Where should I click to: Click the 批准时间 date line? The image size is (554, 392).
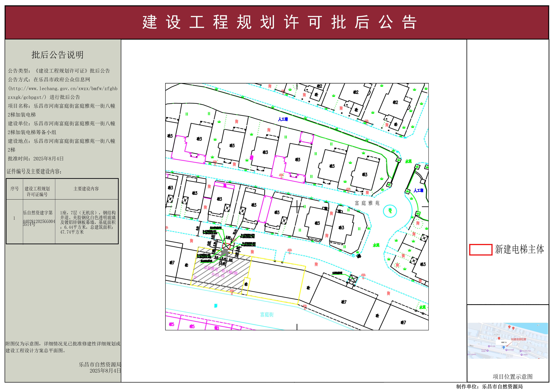pos(36,159)
